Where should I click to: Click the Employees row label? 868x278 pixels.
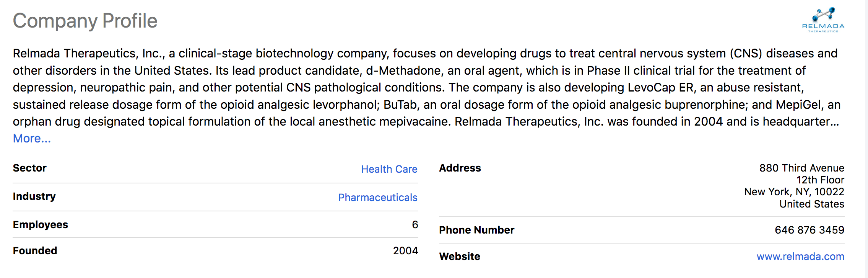[41, 225]
